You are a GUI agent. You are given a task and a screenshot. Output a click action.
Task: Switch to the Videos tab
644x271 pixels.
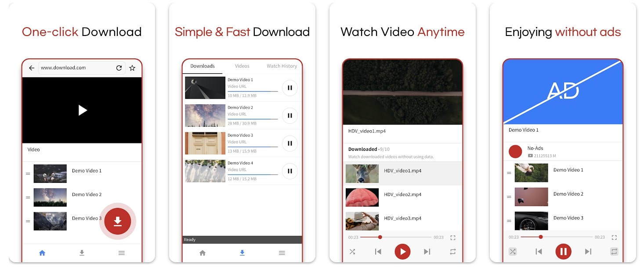242,66
